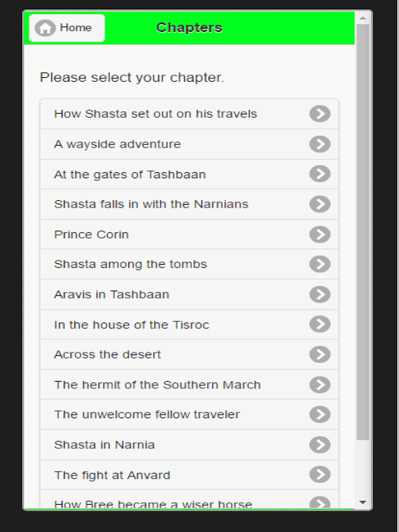Select The hermit of the Southern March
399x532 pixels.
tap(157, 384)
